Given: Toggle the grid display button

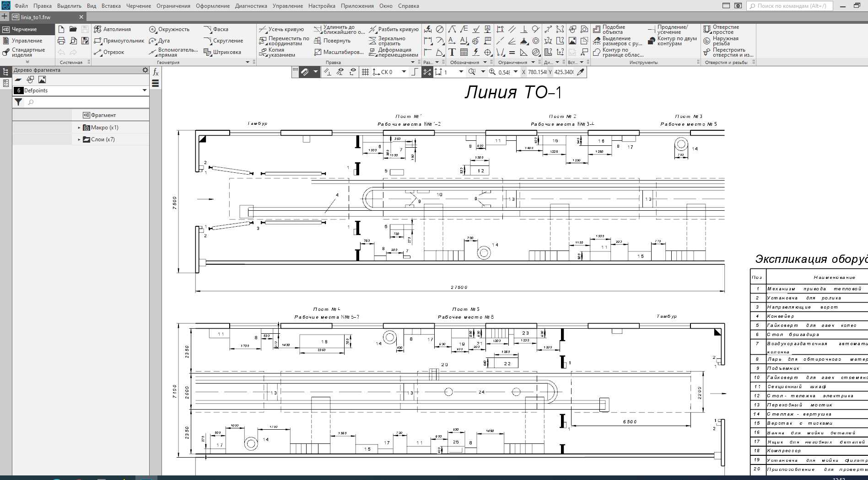Looking at the screenshot, I should click(365, 72).
